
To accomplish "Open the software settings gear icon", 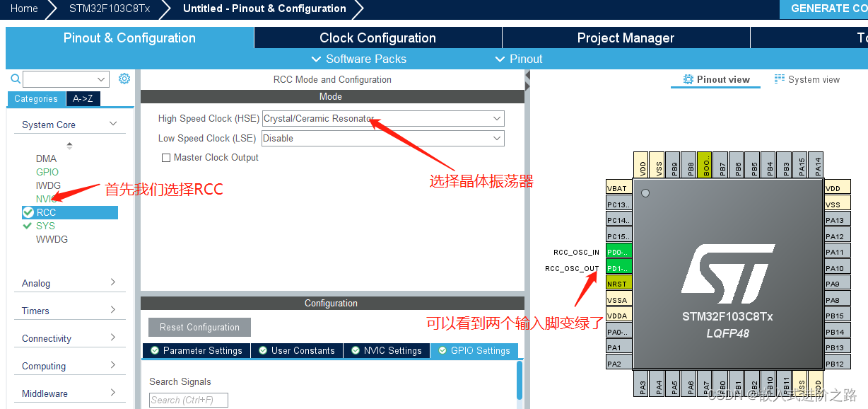I will (124, 79).
